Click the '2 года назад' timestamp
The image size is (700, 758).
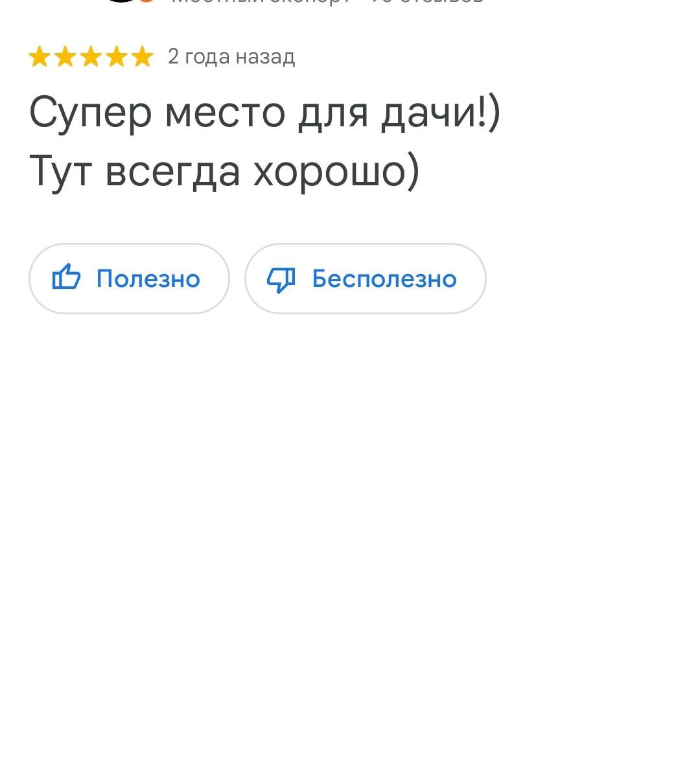tap(231, 57)
